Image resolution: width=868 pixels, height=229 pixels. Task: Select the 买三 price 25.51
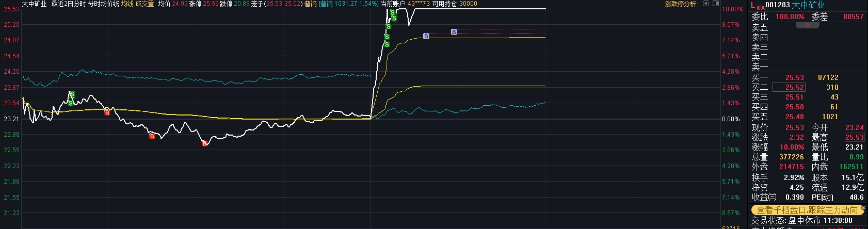[x=795, y=97]
